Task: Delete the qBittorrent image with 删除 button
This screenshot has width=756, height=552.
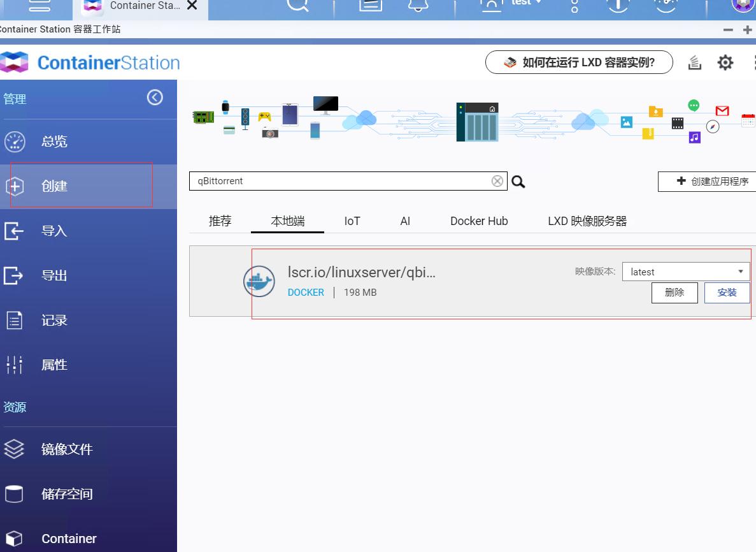Action: tap(674, 293)
